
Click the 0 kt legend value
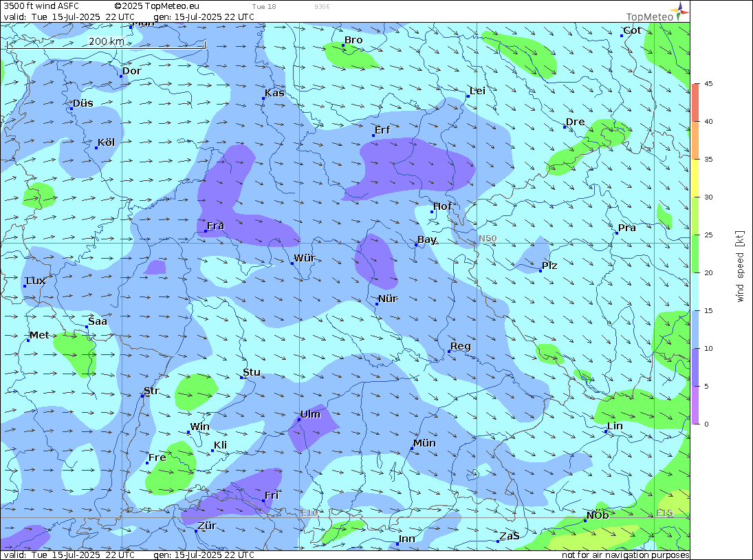coord(706,424)
